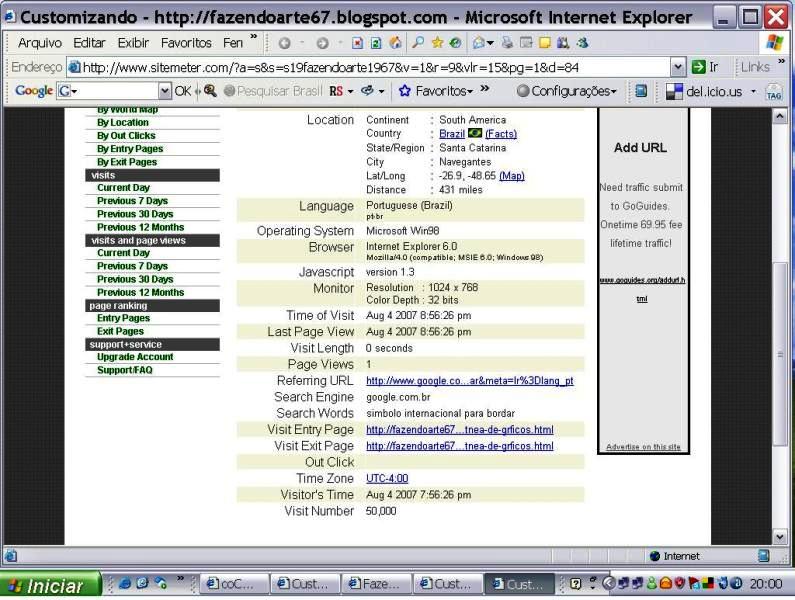Click scrollbar down arrow
Image resolution: width=795 pixels, height=600 pixels.
[780, 536]
